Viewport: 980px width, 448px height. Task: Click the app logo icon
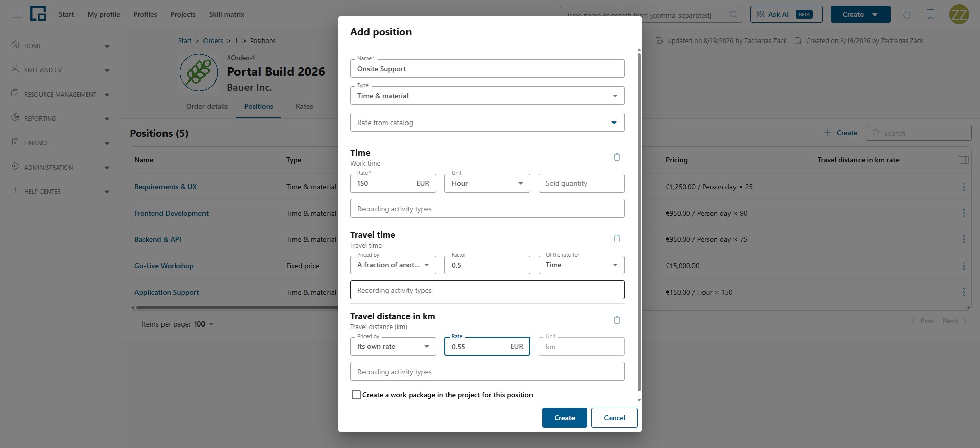(x=38, y=14)
